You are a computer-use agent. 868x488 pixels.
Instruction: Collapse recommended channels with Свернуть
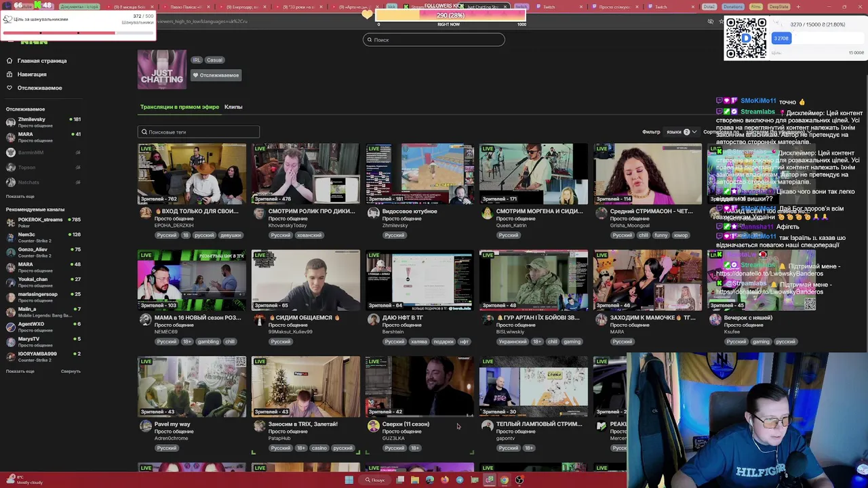click(71, 371)
